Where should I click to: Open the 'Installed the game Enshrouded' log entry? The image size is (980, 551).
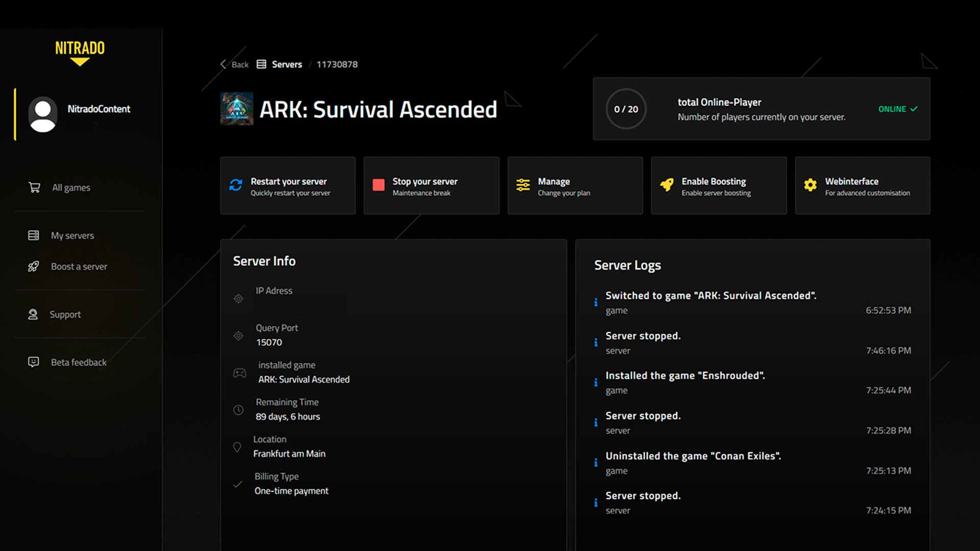tap(684, 376)
